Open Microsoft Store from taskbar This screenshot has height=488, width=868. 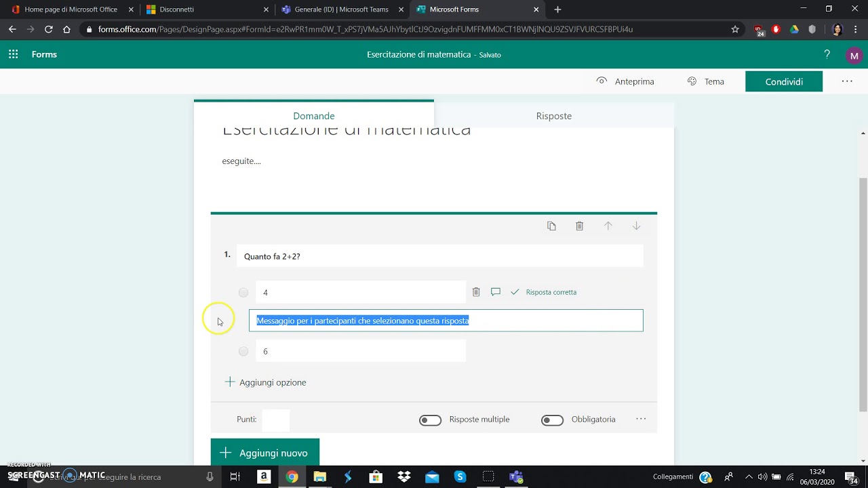tap(376, 476)
